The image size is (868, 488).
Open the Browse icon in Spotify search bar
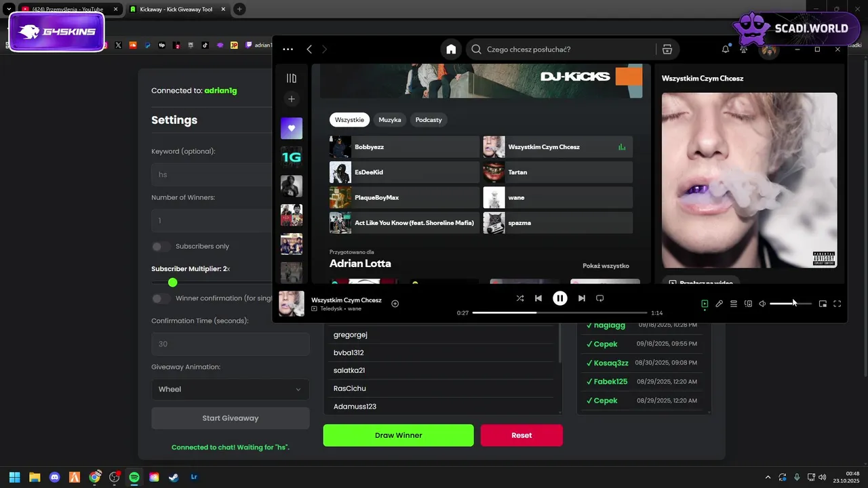pyautogui.click(x=667, y=49)
